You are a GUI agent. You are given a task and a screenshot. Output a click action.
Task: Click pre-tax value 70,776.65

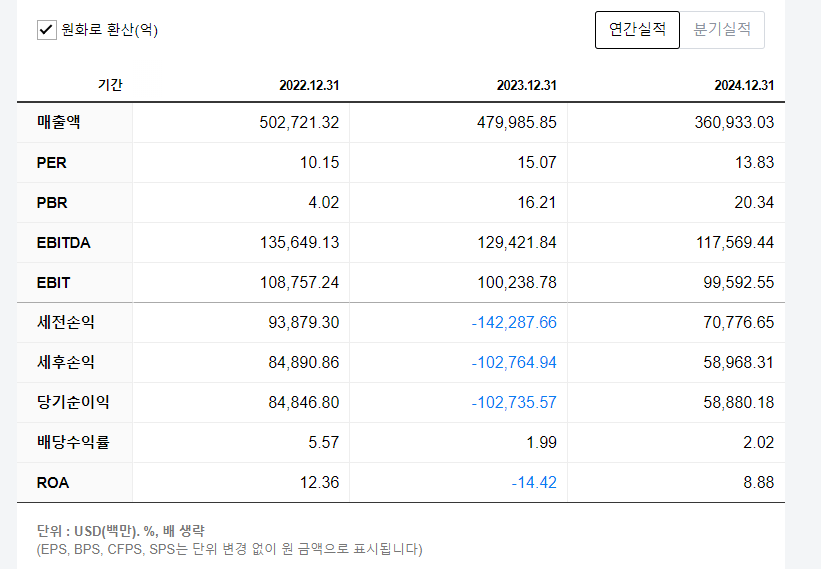click(738, 322)
